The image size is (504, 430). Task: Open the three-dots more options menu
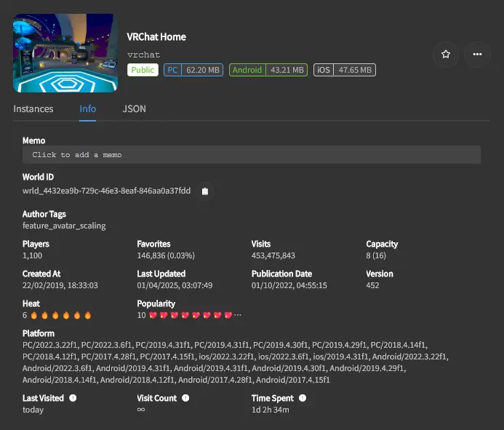[x=477, y=54]
